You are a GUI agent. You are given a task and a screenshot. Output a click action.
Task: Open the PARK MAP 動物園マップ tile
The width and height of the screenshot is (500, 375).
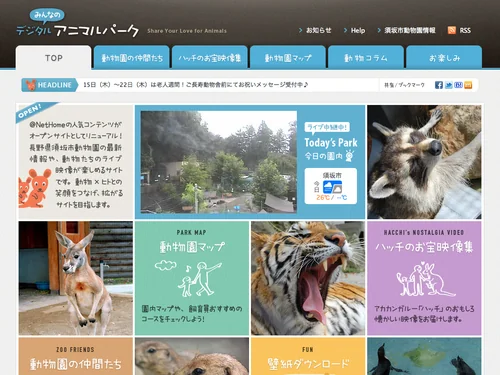(192, 278)
